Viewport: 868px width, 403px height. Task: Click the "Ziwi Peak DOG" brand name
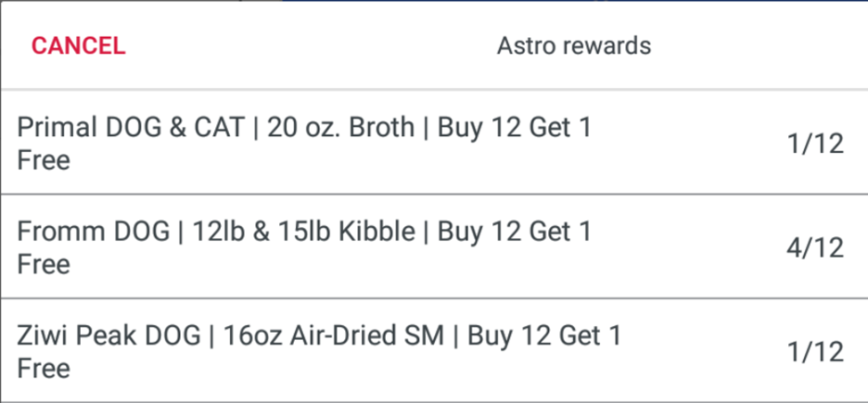tap(108, 335)
